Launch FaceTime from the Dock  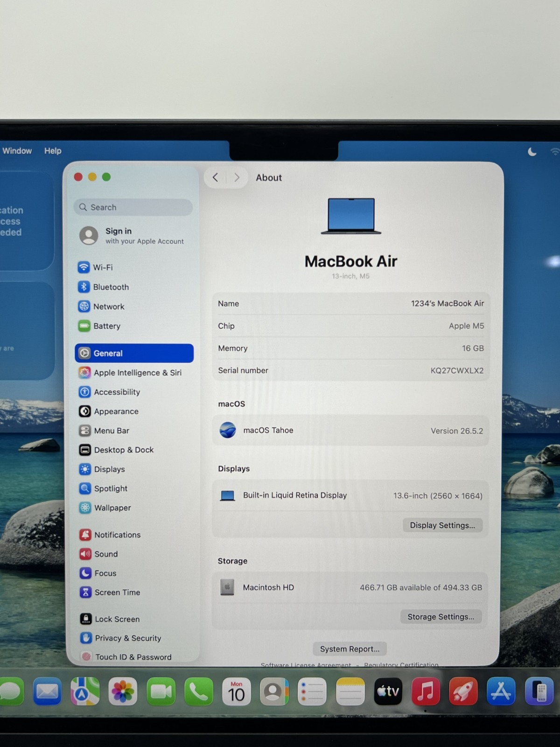(x=161, y=691)
